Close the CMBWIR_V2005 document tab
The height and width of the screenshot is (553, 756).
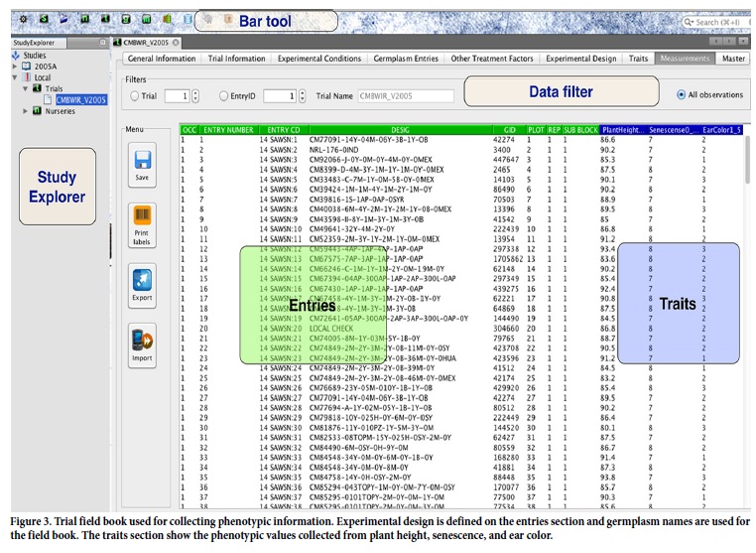(x=177, y=43)
